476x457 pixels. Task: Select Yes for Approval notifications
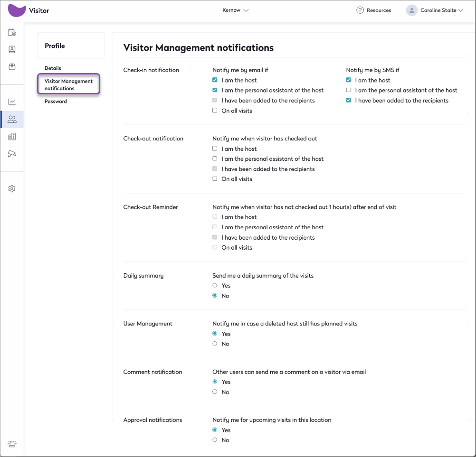point(215,429)
